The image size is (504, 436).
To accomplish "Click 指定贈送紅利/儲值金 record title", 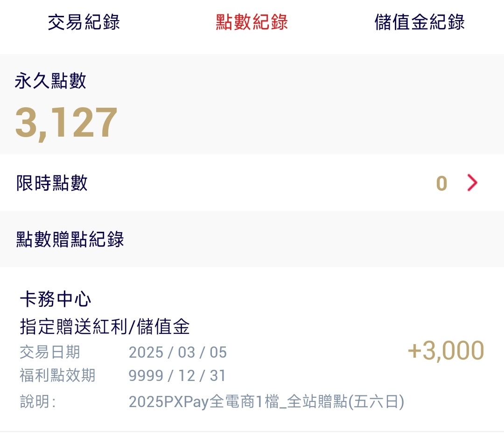I will pos(105,327).
